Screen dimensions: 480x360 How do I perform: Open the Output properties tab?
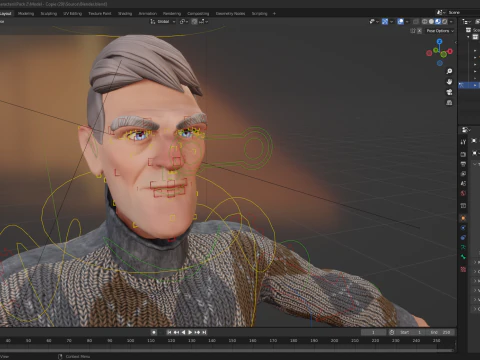coord(463,164)
